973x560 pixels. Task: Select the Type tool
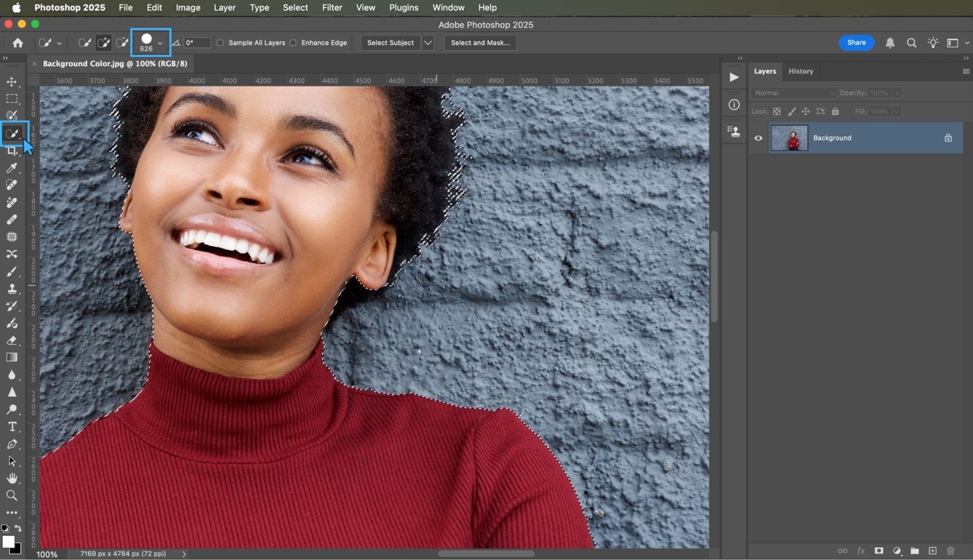click(12, 427)
